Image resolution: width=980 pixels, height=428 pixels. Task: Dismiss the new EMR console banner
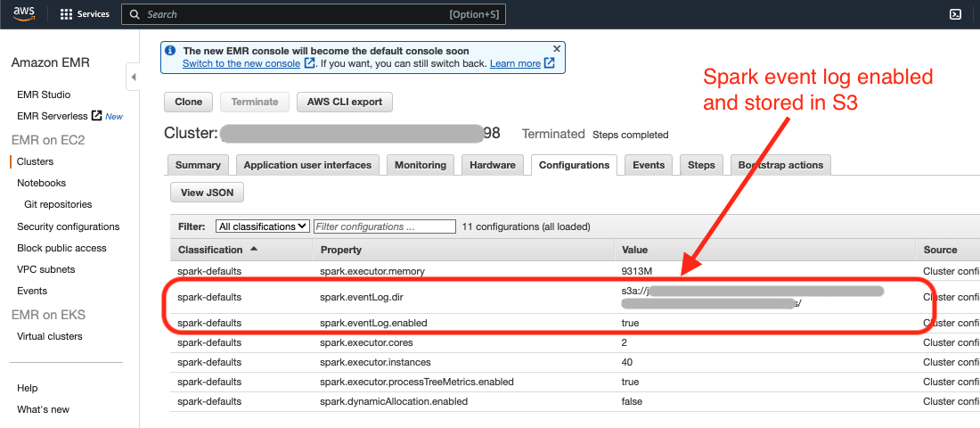pos(557,48)
